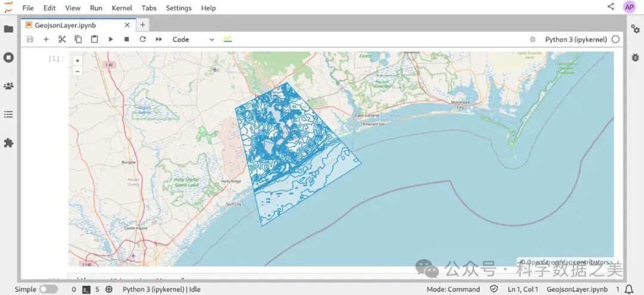Cut selected cell using scissors icon
The height and width of the screenshot is (295, 644).
(x=62, y=39)
